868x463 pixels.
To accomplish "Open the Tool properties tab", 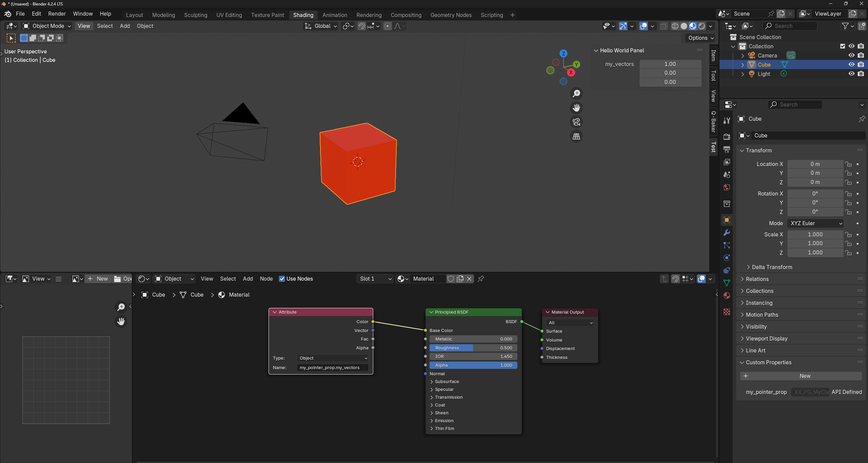I will [727, 120].
